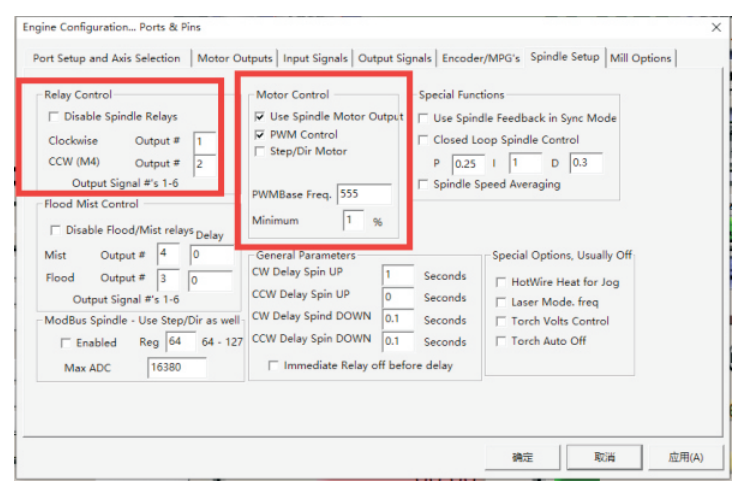
Task: Check Immediate Relay off before delay
Action: pos(274,365)
